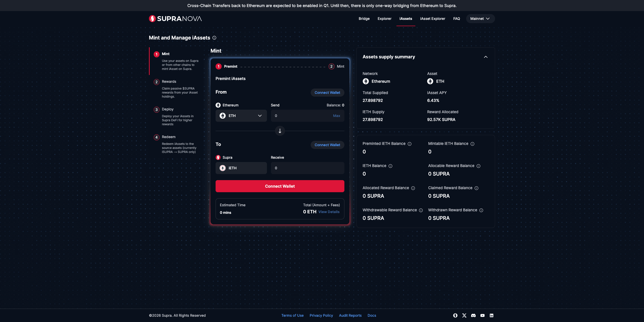The width and height of the screenshot is (644, 322).
Task: Open the X (Twitter) social link
Action: [464, 315]
